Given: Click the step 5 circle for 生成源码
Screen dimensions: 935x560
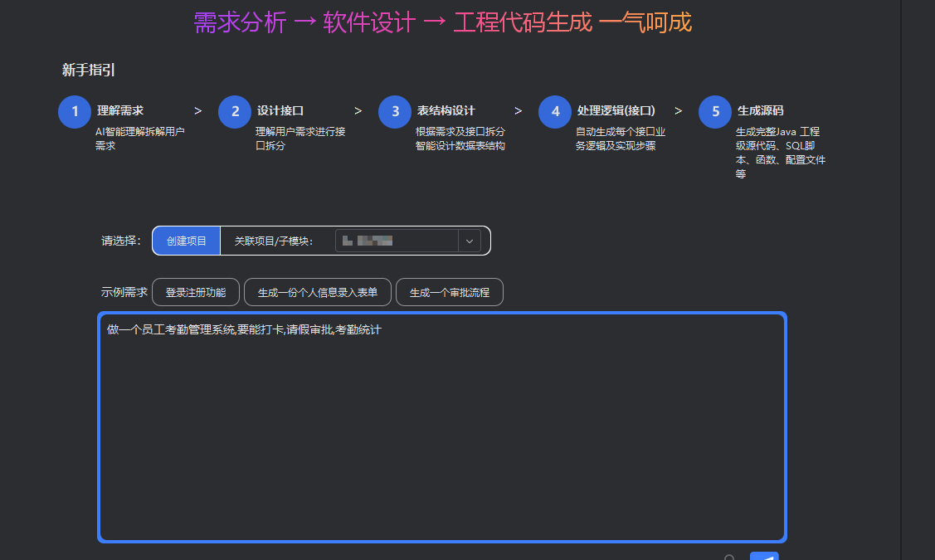Looking at the screenshot, I should [715, 111].
